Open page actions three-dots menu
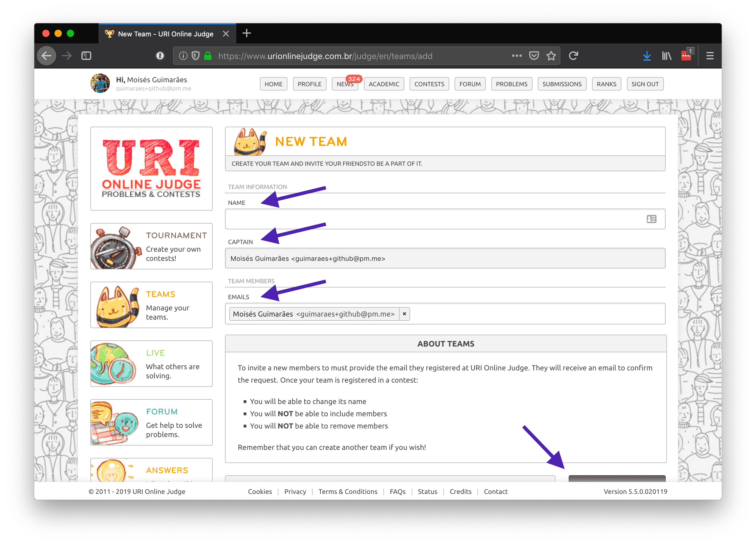Screen dimensions: 756x545 (517, 56)
